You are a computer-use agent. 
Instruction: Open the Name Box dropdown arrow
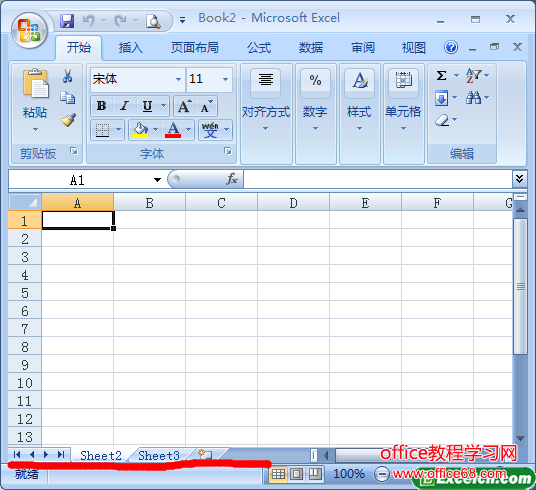click(x=157, y=180)
